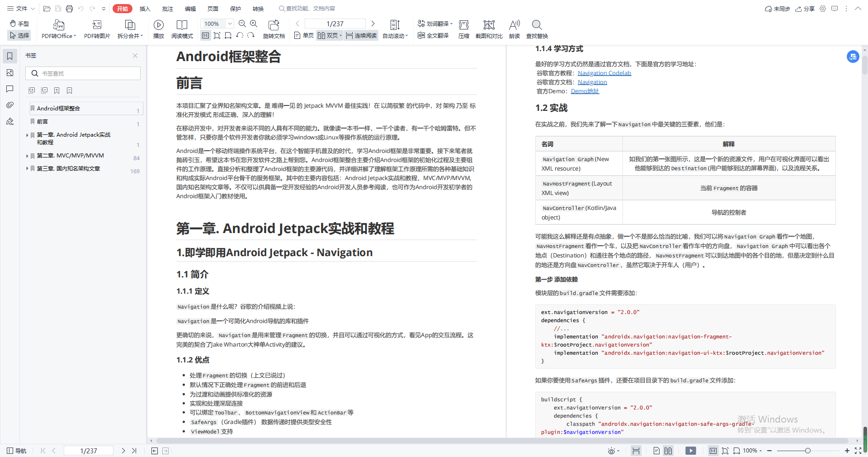Open eye protection mode dropdown in status bar
868x457 pixels.
[613, 451]
